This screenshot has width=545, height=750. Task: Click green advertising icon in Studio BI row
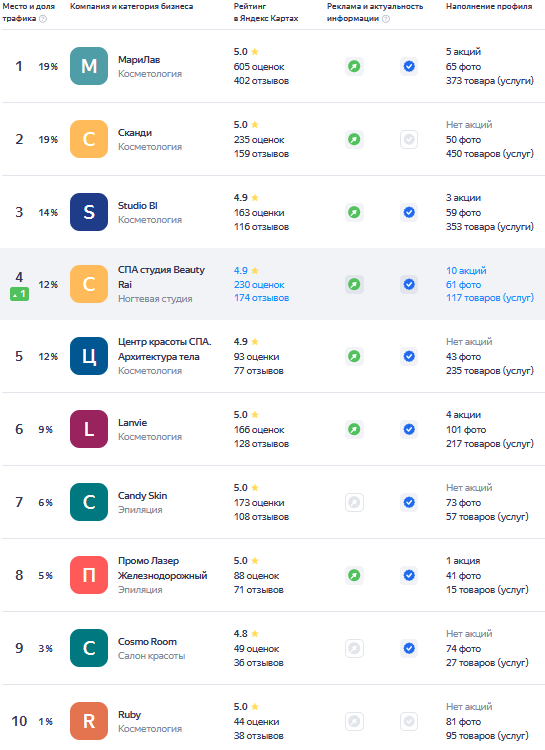pos(354,212)
